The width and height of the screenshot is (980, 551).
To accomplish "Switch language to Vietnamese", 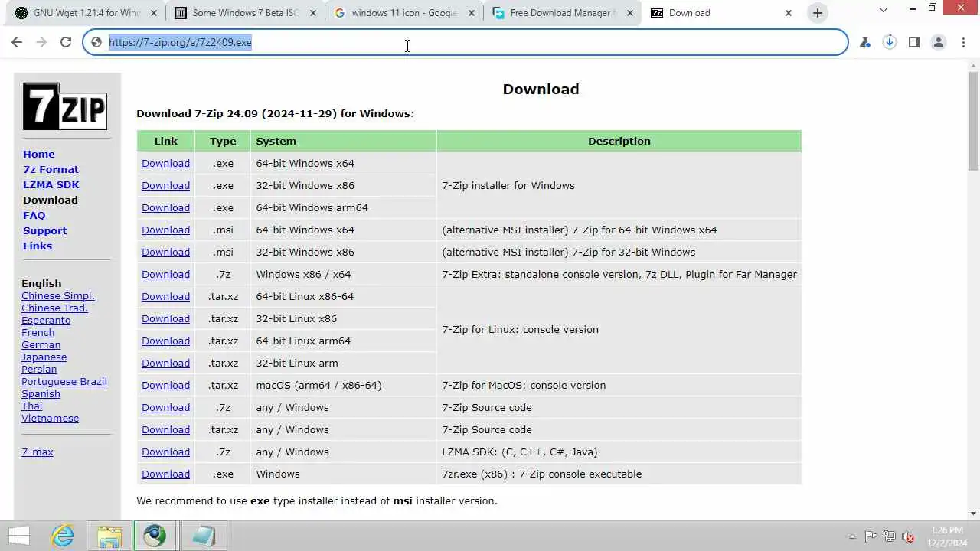I will [51, 418].
